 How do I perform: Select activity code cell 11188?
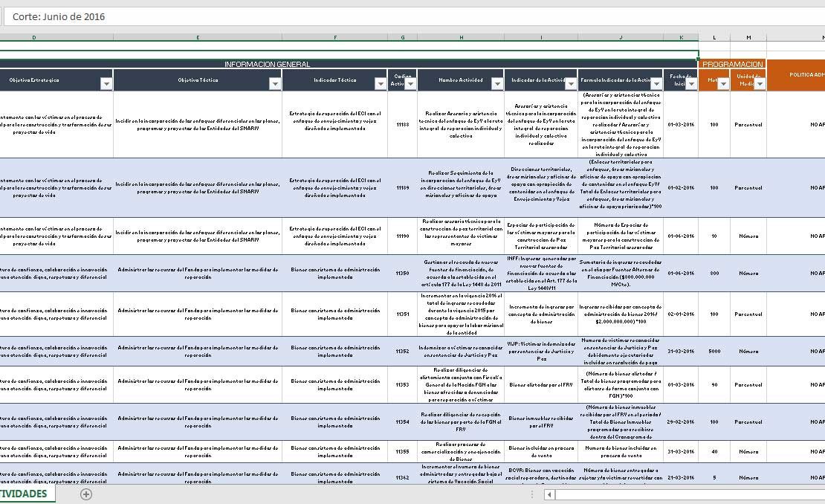(x=403, y=125)
